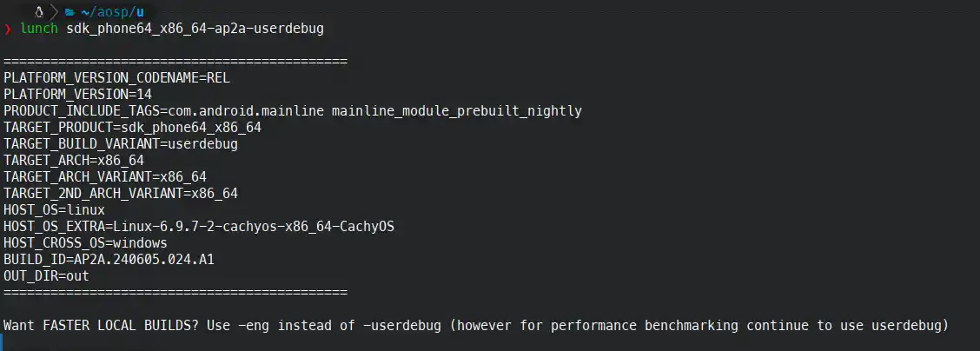This screenshot has height=351, width=980.
Task: Click the Linux penguin icon in the prompt
Action: click(39, 12)
